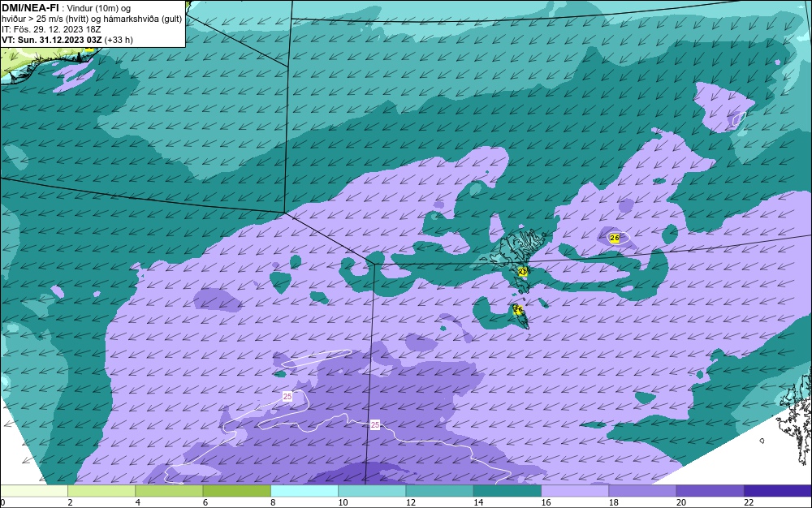The width and height of the screenshot is (812, 508).
Task: Select the violet 20–22 m/s legend swatch
Action: point(710,491)
